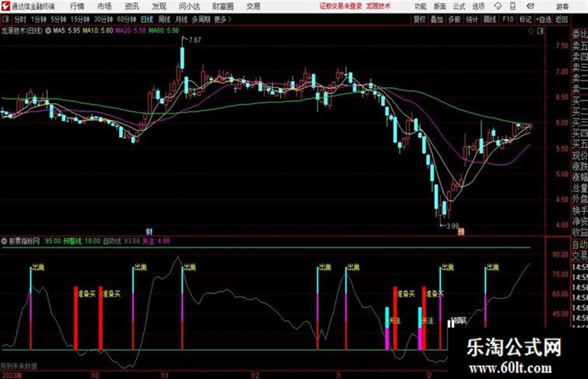Open the mobile phone icon
The width and height of the screenshot is (588, 379).
(513, 6)
